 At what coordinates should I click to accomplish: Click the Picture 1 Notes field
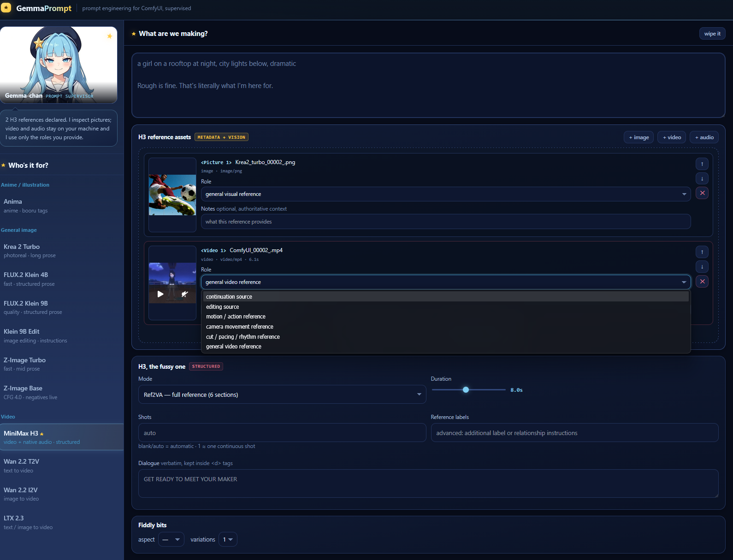point(446,222)
